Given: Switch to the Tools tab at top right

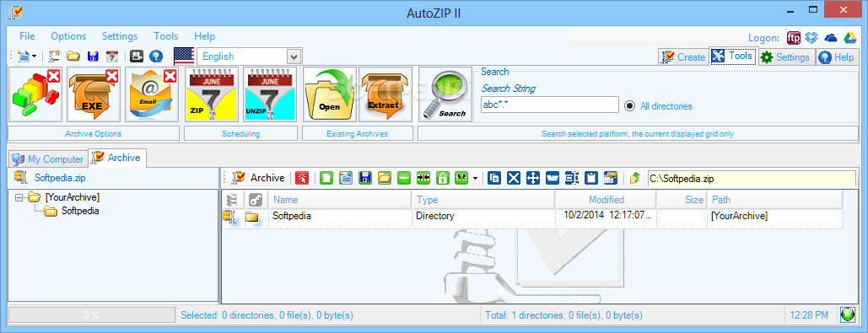Looking at the screenshot, I should 733,56.
